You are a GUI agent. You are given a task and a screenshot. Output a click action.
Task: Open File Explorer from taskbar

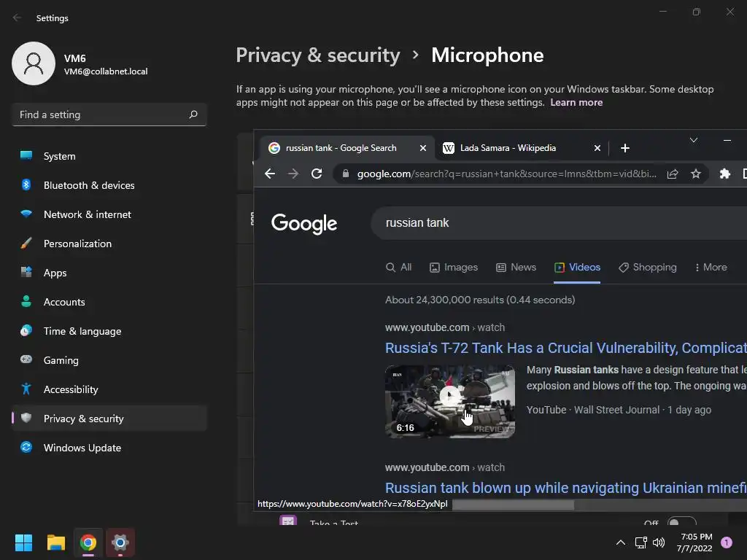[55, 542]
